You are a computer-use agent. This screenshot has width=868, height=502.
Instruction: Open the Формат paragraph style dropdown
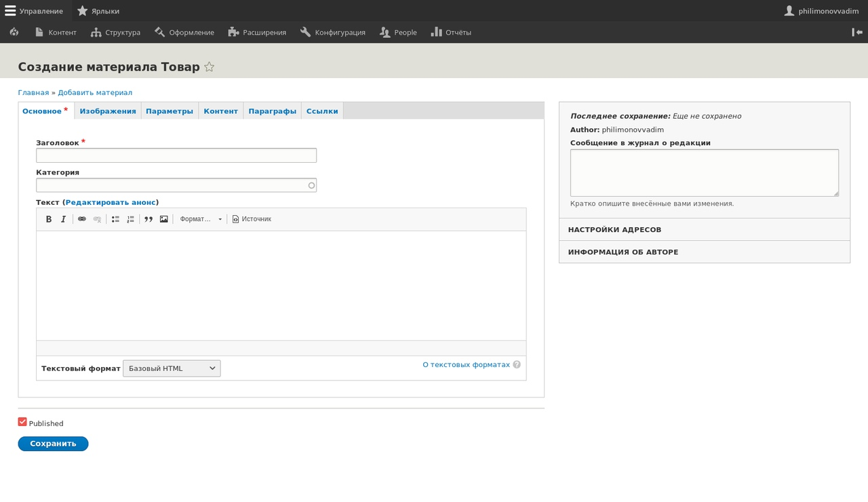pos(200,219)
